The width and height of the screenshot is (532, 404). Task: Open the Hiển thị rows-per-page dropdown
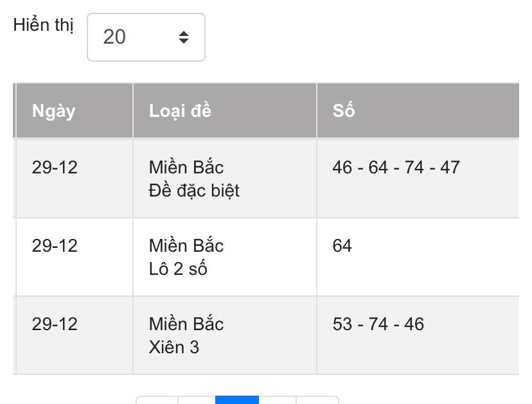[145, 37]
